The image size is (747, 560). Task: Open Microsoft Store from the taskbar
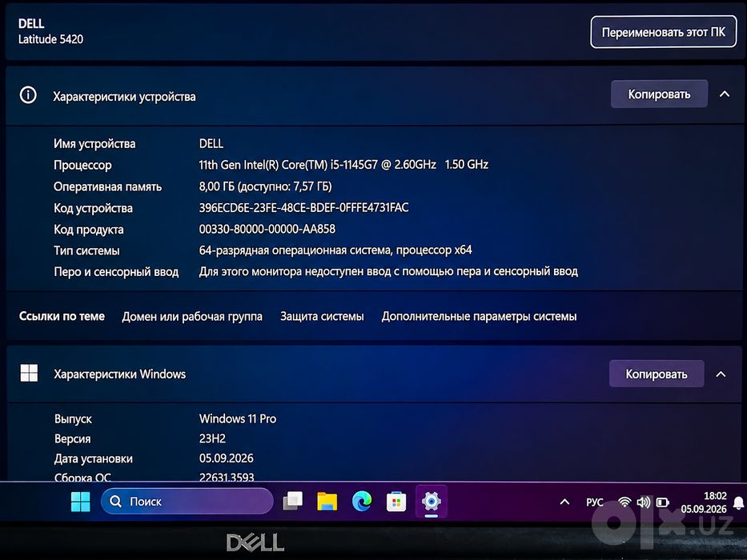(x=396, y=502)
